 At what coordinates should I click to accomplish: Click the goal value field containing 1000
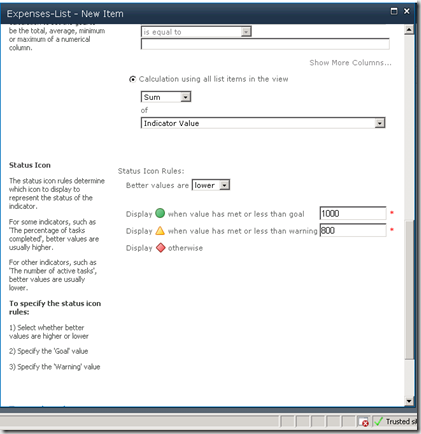(x=353, y=213)
